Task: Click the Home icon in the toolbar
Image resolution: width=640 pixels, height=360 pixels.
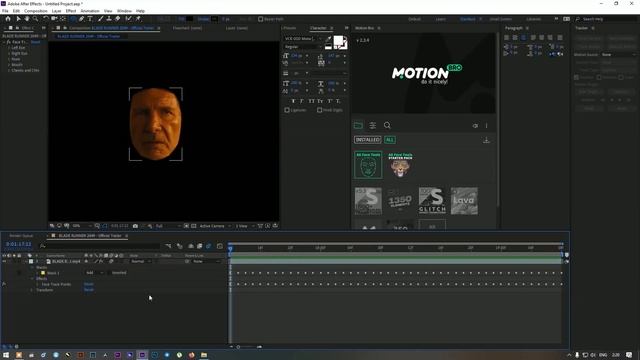Action: [8, 19]
